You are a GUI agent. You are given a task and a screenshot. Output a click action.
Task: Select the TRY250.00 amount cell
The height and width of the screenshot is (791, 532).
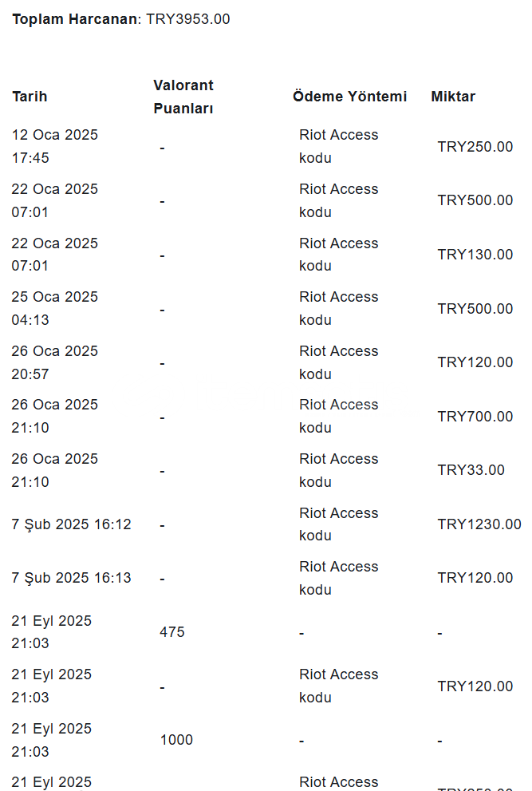(x=475, y=147)
